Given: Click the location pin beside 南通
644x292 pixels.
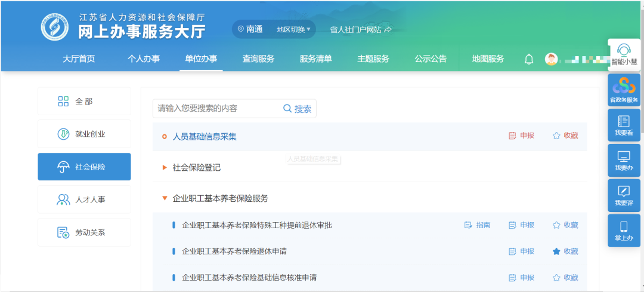Looking at the screenshot, I should click(x=241, y=30).
